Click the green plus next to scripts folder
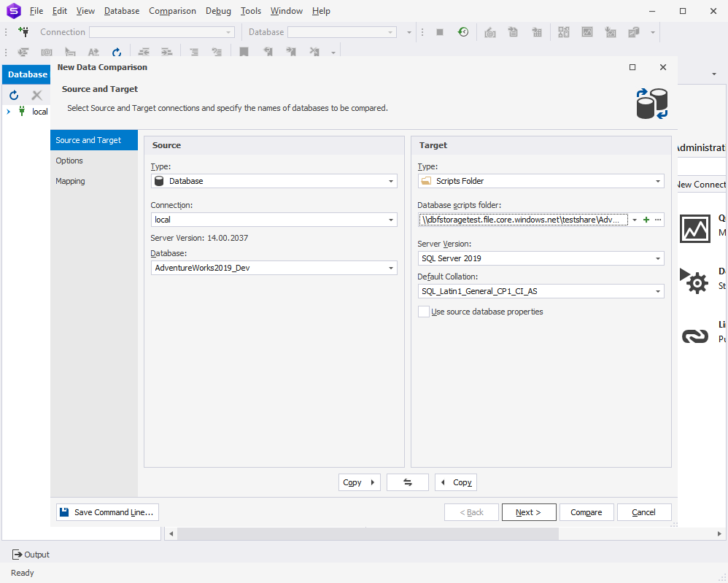This screenshot has width=728, height=583. click(x=646, y=220)
